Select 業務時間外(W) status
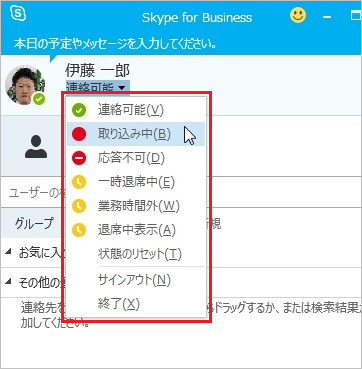The width and height of the screenshot is (362, 369). [136, 206]
